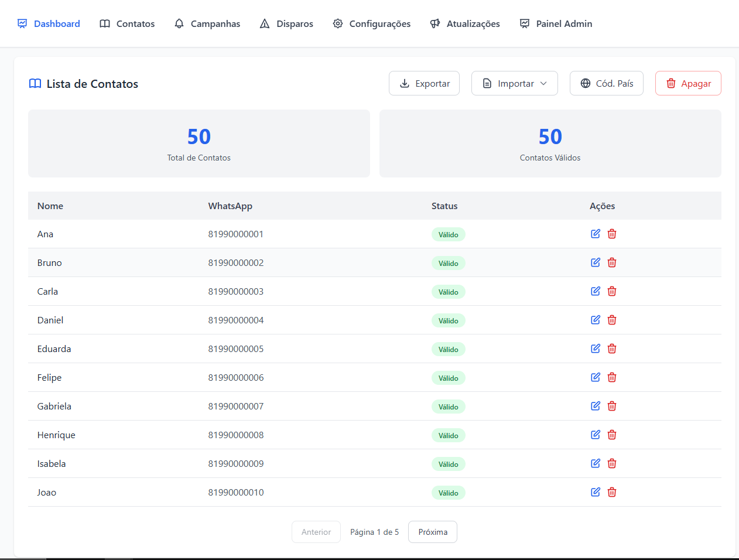Go to next page with Próxima

coord(433,532)
